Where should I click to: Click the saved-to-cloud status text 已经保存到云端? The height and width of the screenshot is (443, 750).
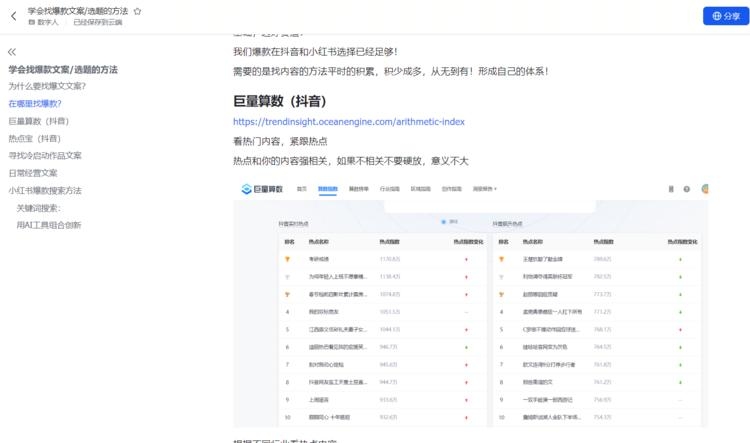click(98, 22)
